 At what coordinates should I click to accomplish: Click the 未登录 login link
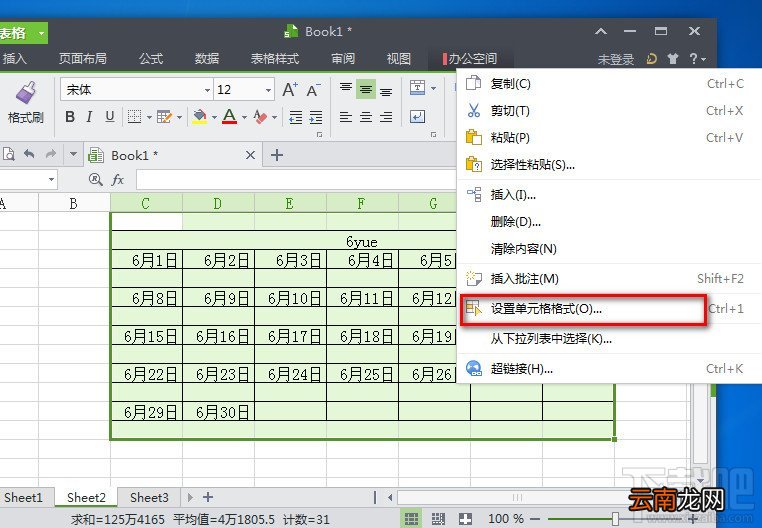[x=616, y=59]
